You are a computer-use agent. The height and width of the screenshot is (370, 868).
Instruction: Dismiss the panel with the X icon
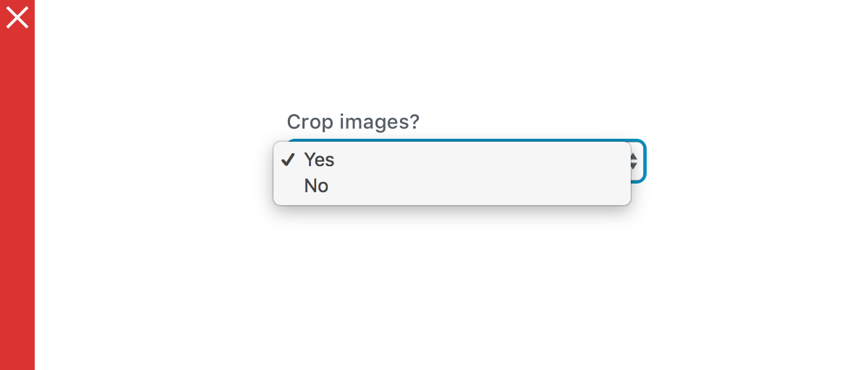[x=17, y=17]
